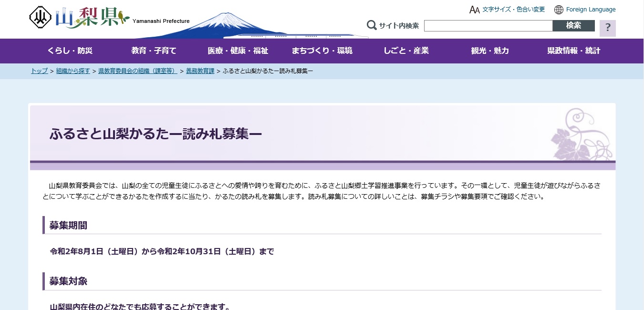The image size is (644, 310).
Task: Click the globe Foreign Language icon
Action: pyautogui.click(x=559, y=10)
